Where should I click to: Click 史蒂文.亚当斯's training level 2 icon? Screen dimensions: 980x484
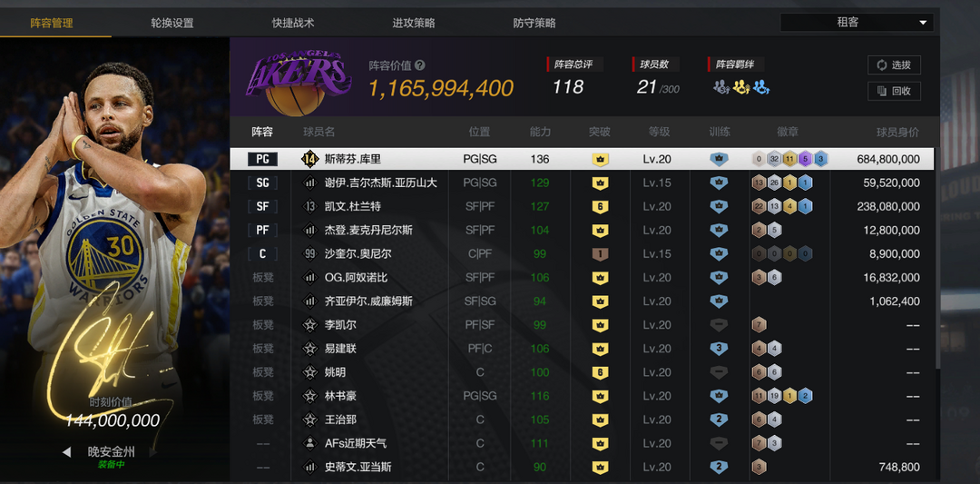(x=719, y=467)
